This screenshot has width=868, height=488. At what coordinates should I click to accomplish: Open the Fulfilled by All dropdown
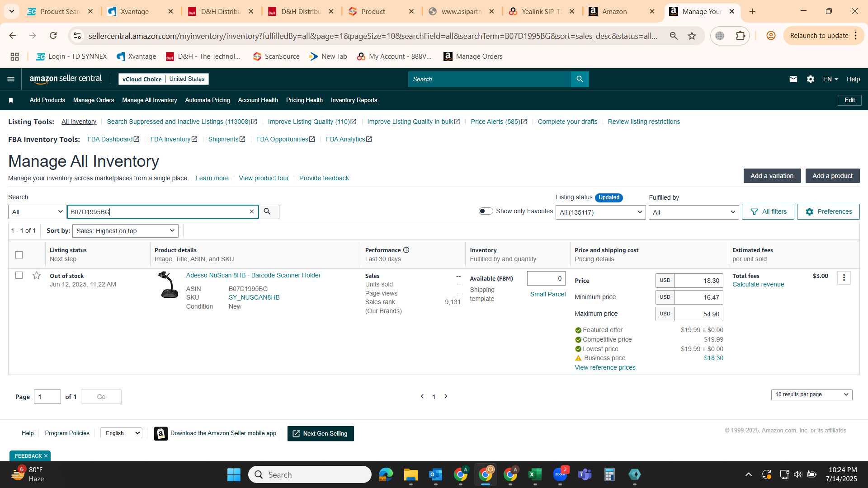693,212
